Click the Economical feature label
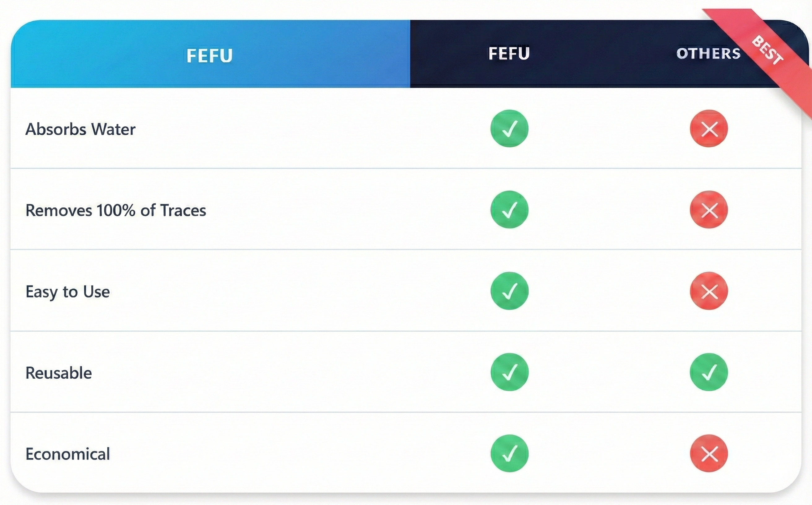812x505 pixels. pyautogui.click(x=67, y=454)
